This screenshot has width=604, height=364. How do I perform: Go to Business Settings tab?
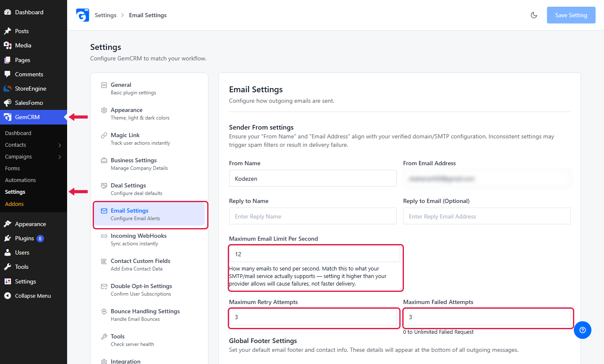[149, 164]
